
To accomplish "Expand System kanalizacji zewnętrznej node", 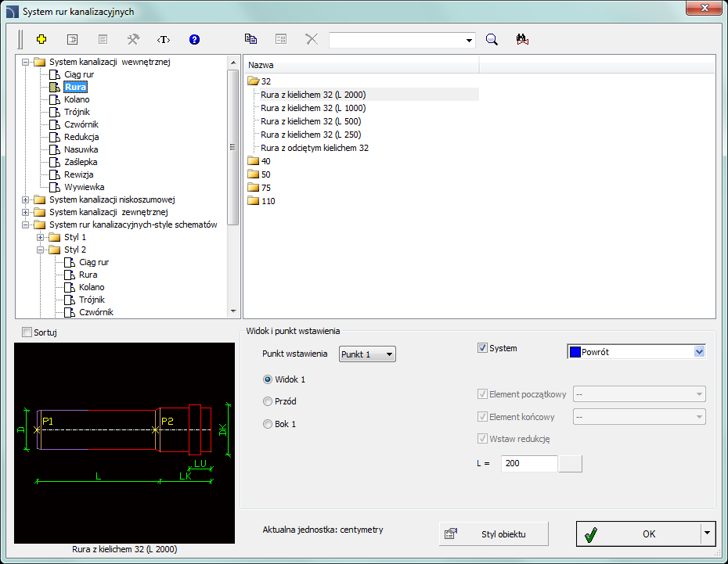I will click(x=26, y=212).
